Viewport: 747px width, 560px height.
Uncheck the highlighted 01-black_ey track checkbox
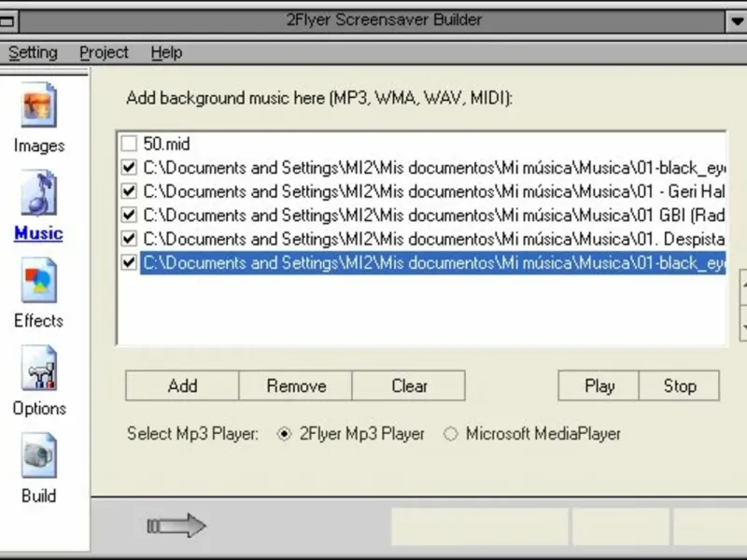tap(129, 262)
